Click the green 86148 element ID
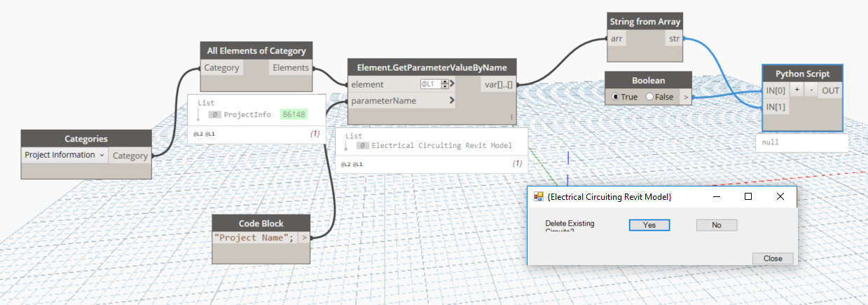The width and height of the screenshot is (868, 305). [294, 114]
